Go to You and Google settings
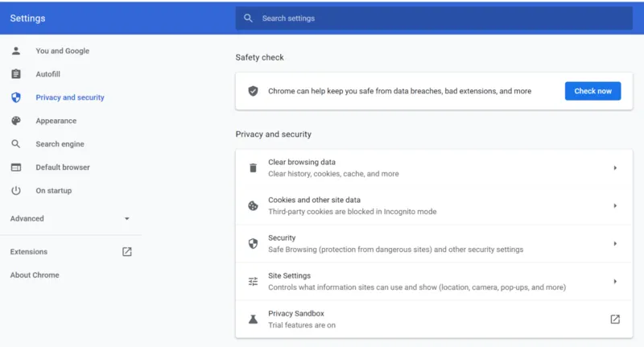This screenshot has height=347, width=644. pos(63,51)
